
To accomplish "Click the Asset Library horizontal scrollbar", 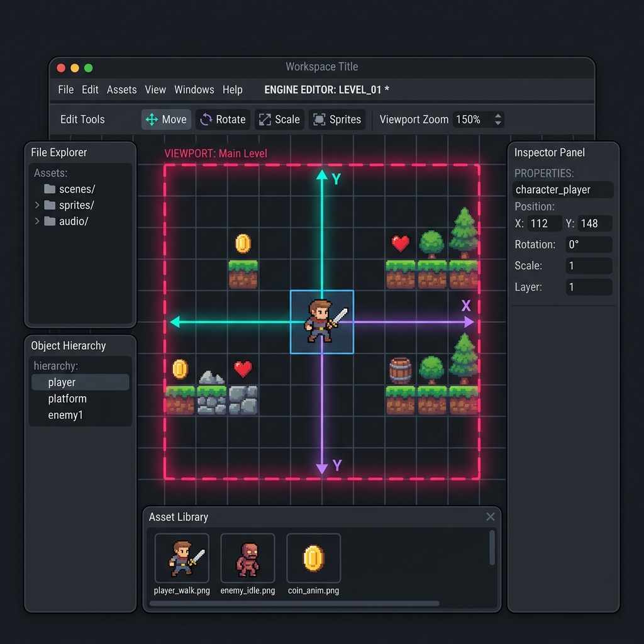I will pos(294,603).
